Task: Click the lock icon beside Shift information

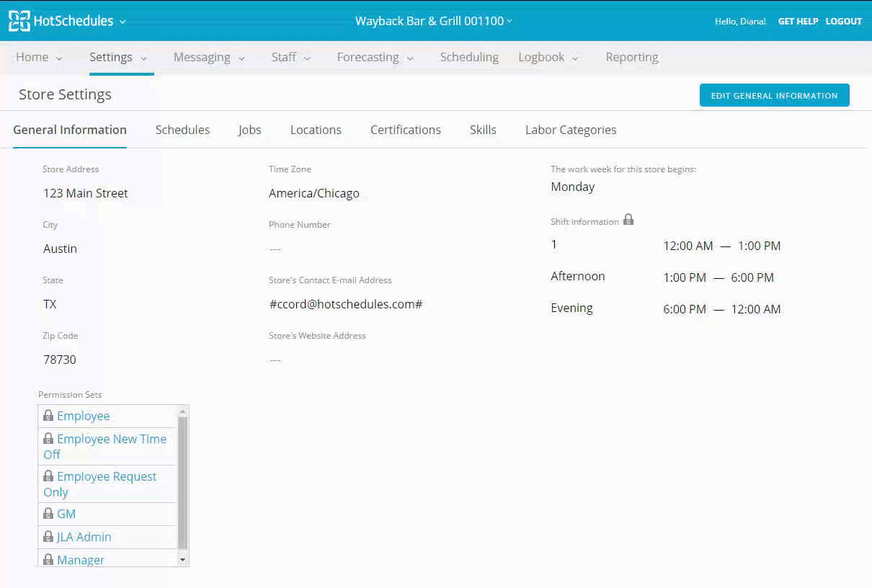Action: tap(628, 220)
